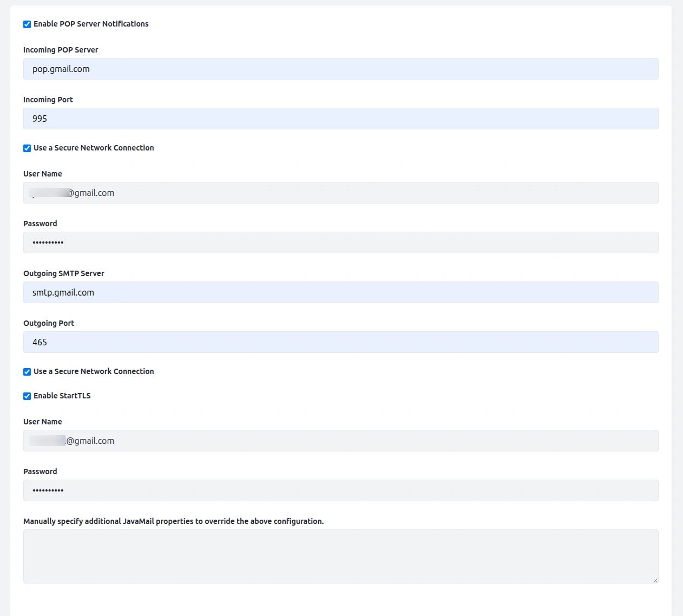Image resolution: width=683 pixels, height=616 pixels.
Task: Click the Enable POP Server Notifications label
Action: coord(91,24)
